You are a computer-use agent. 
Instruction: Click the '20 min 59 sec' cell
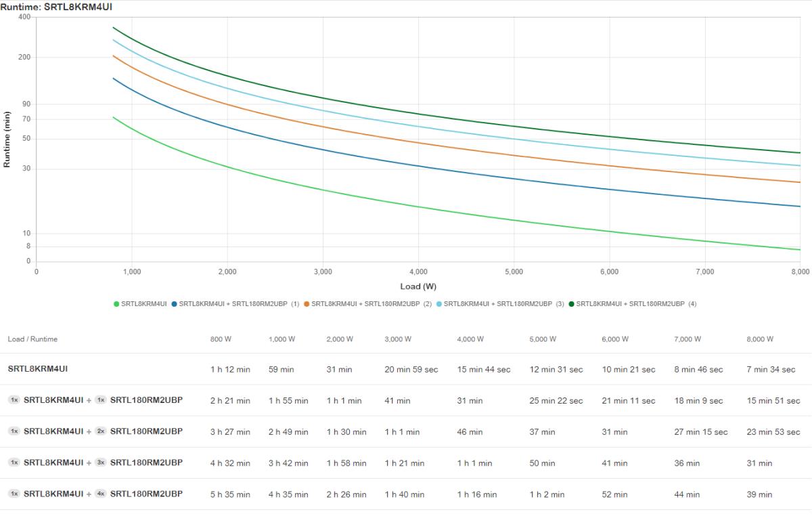click(x=411, y=370)
